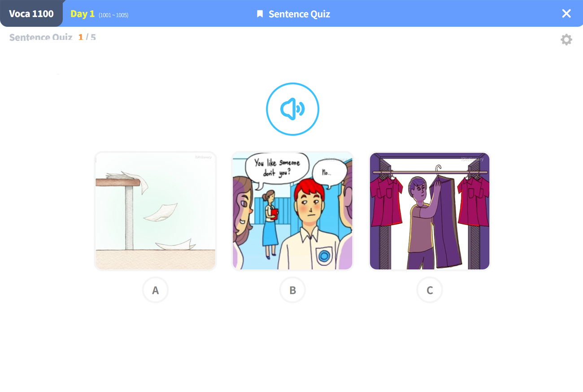
Task: Click the girl holding red book
Action: coord(270,224)
